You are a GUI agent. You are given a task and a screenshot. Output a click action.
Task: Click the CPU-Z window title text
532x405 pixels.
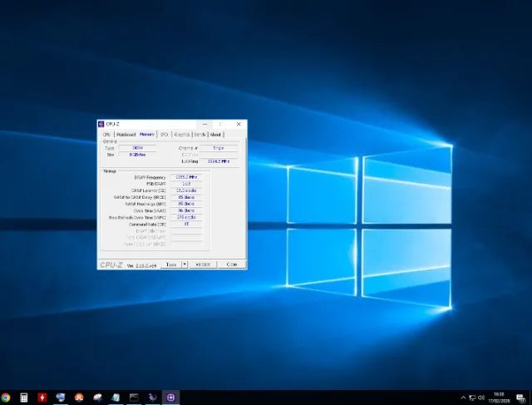(x=113, y=124)
